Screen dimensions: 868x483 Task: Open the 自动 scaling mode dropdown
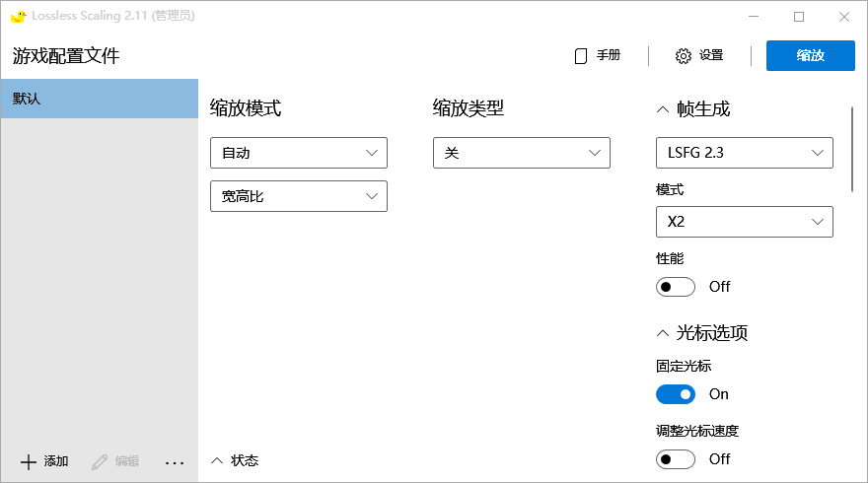pyautogui.click(x=298, y=153)
